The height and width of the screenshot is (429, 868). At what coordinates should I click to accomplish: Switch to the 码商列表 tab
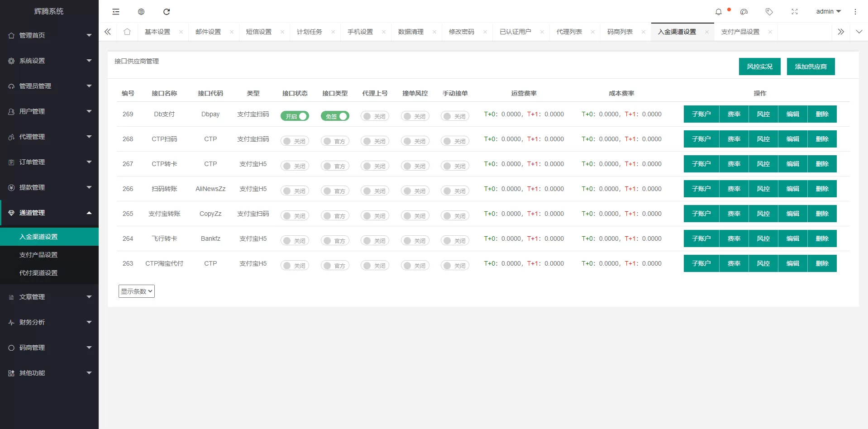coord(620,32)
